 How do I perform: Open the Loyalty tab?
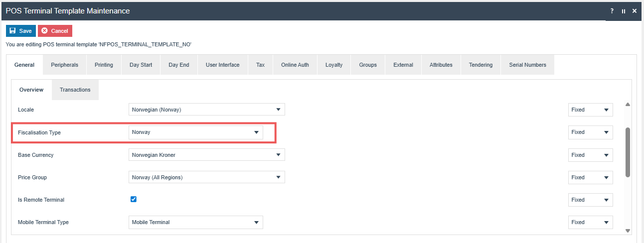(x=334, y=65)
